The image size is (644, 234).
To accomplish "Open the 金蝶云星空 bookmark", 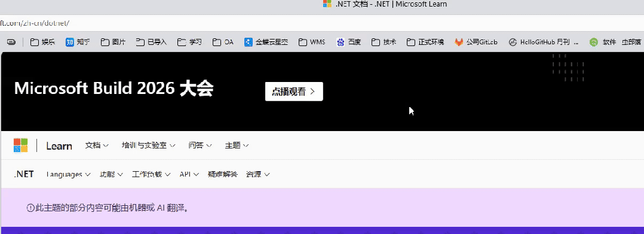I will pos(266,42).
